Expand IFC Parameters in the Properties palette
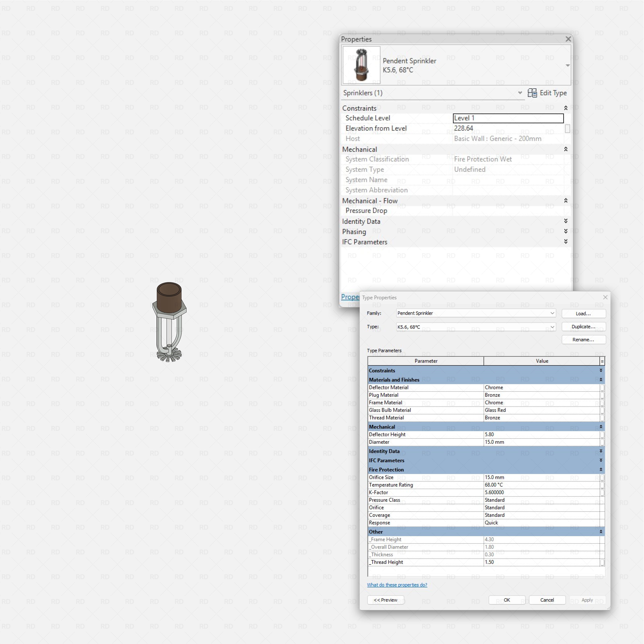The image size is (644, 644). [566, 242]
